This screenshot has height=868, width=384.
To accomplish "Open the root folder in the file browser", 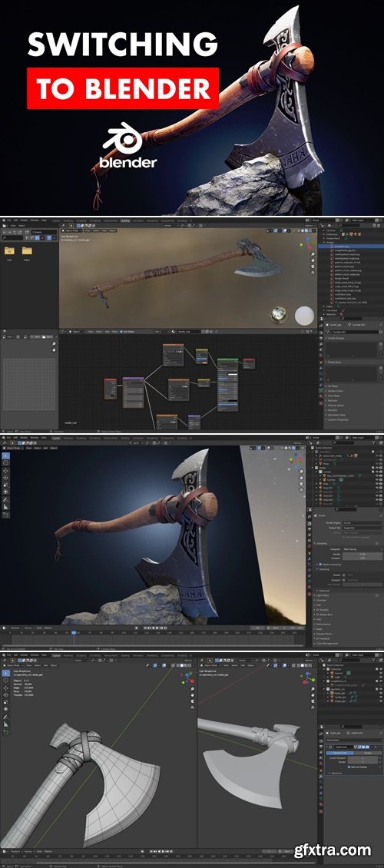I will point(9,253).
